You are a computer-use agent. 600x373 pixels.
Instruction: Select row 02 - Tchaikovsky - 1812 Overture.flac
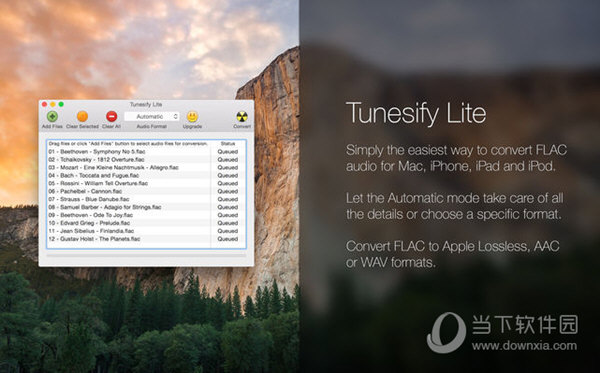[147, 160]
